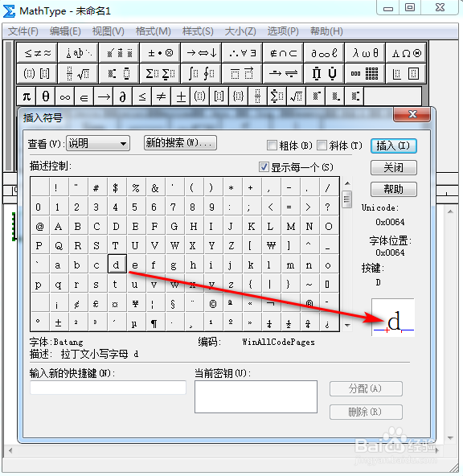Open the 编辑(E) menu

65,31
